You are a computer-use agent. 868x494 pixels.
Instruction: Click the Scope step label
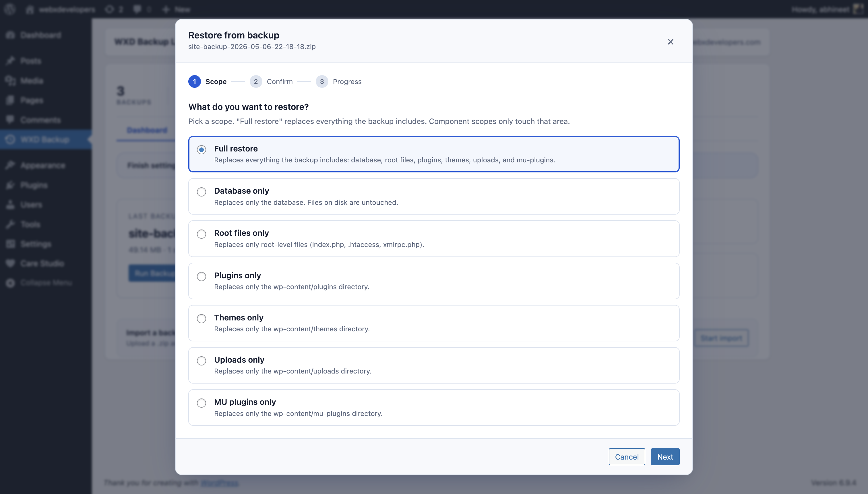216,82
